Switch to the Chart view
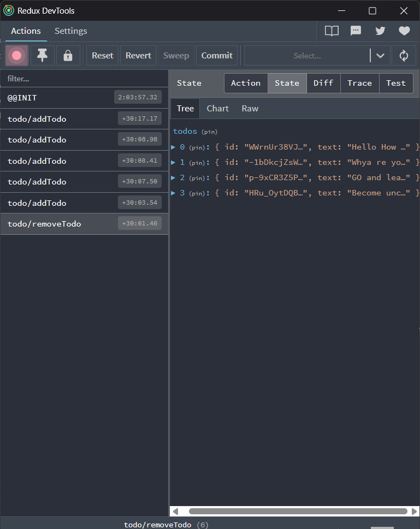Screen dimensions: 420x529 point(218,109)
